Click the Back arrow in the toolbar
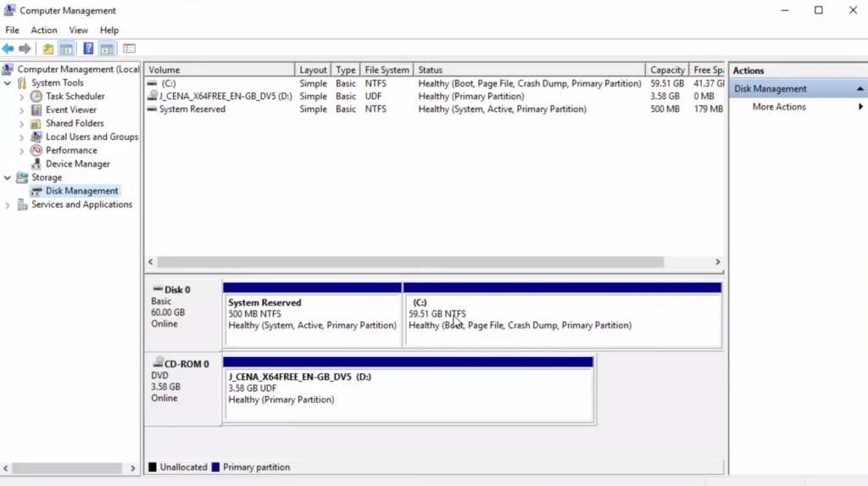The image size is (868, 486). [8, 48]
